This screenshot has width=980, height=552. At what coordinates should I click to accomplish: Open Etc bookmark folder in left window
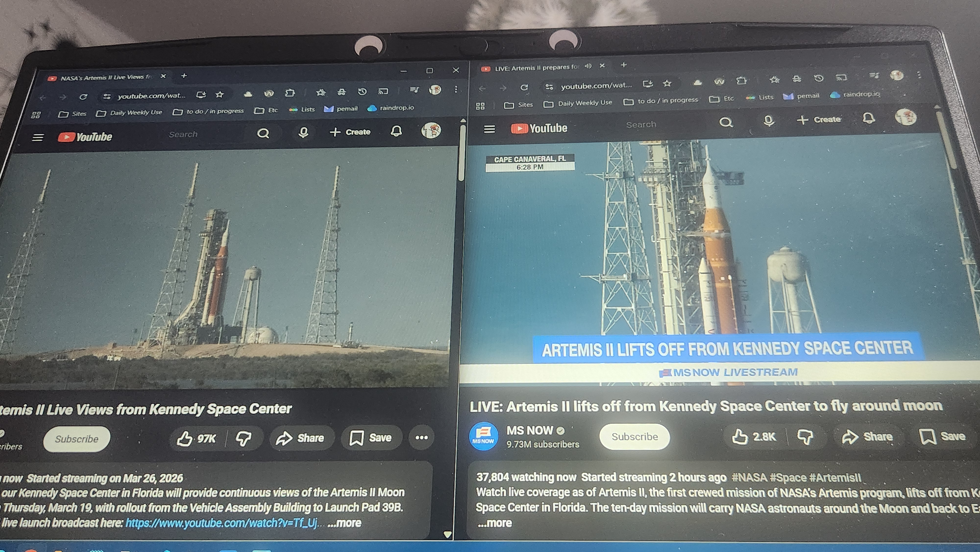click(x=266, y=110)
